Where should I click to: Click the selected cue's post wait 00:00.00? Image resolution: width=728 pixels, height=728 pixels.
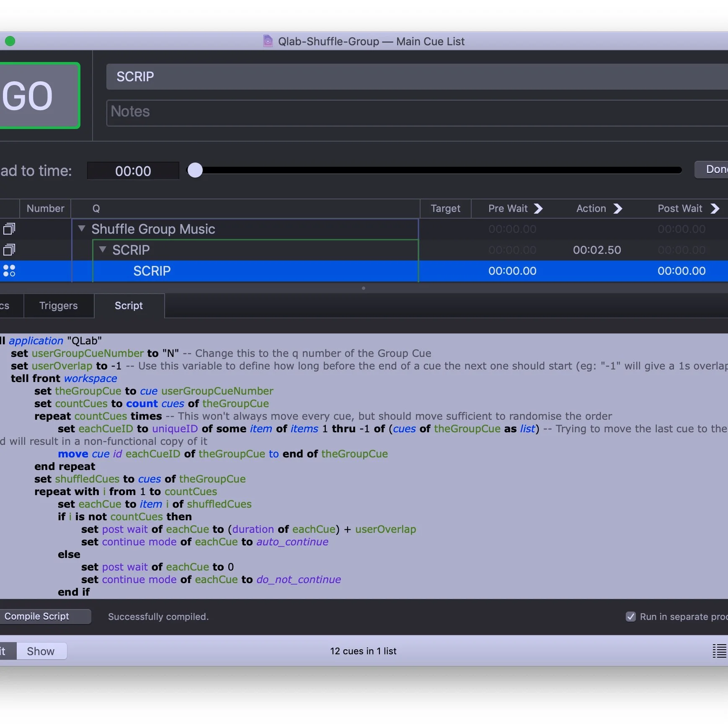tap(682, 271)
